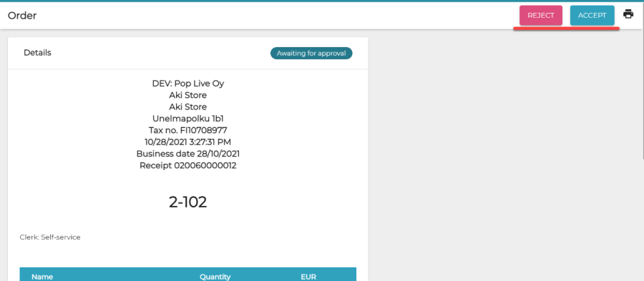Screen dimensions: 644x281
Task: Reject the pending order
Action: tap(540, 16)
